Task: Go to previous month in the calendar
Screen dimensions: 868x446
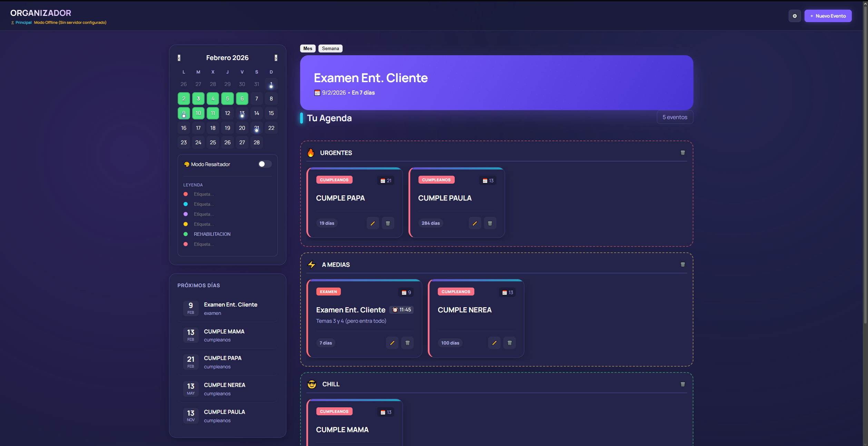Action: (x=179, y=58)
